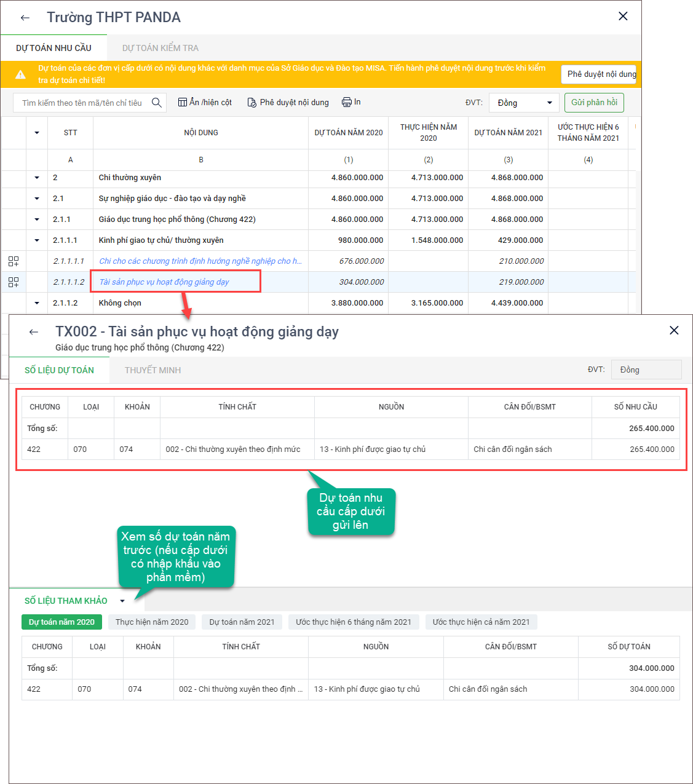This screenshot has height=784, width=693.
Task: Switch to Dự toán kiểm tra tab
Action: click(x=160, y=48)
